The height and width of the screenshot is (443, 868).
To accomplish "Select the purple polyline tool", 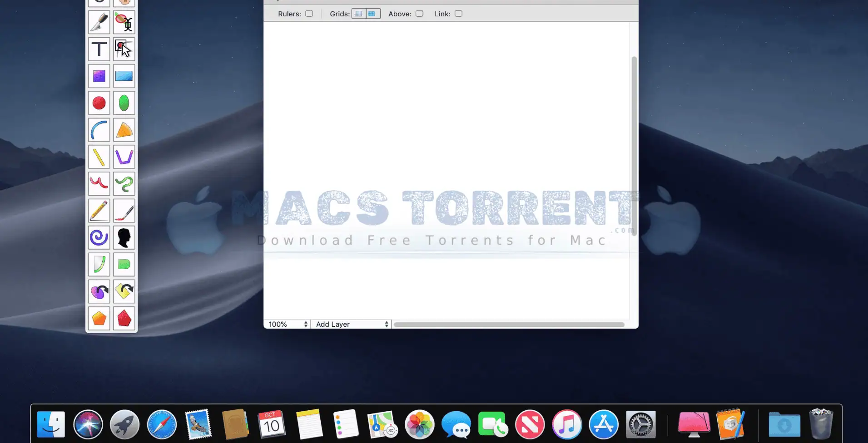I will (x=124, y=157).
